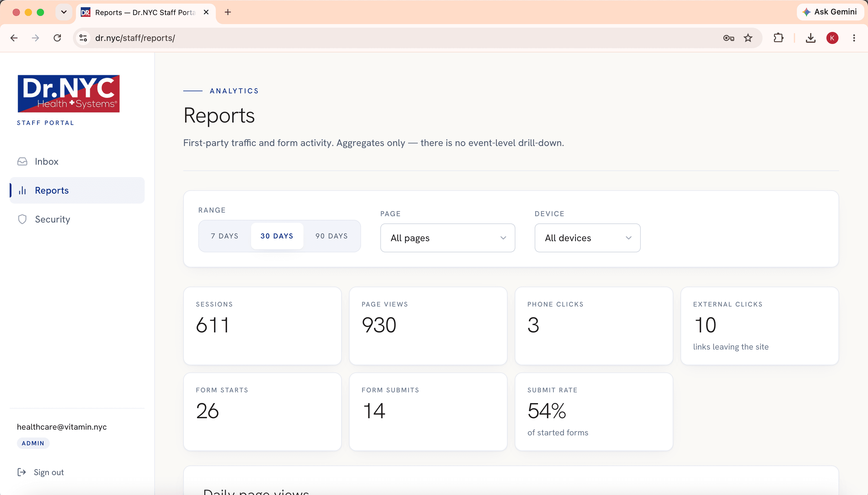Reload the current page
This screenshot has width=868, height=495.
pyautogui.click(x=57, y=38)
